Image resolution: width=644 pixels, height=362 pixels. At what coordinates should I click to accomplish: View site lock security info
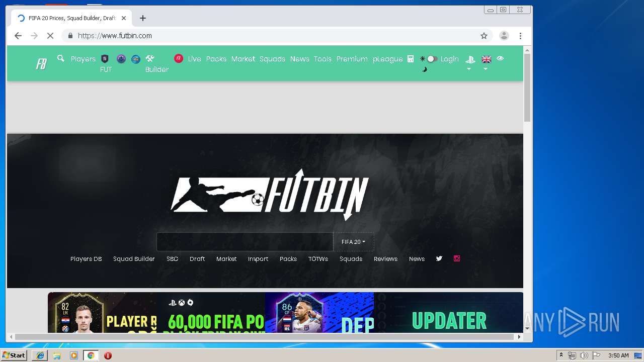pos(70,36)
